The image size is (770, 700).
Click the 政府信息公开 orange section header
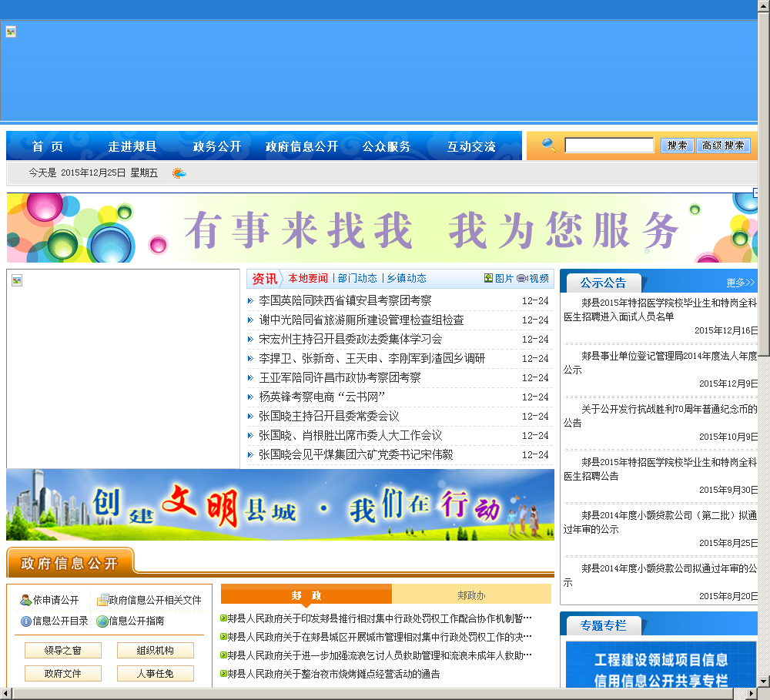[70, 563]
